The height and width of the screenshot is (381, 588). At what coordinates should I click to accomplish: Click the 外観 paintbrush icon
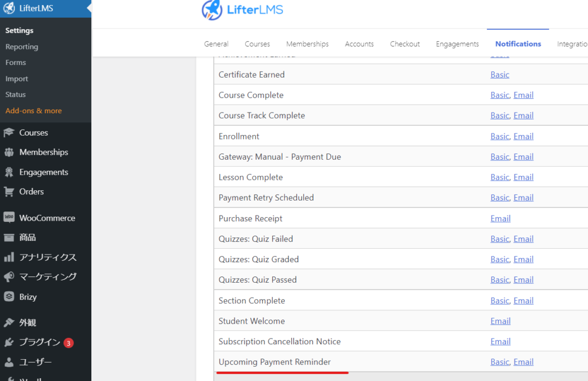pyautogui.click(x=9, y=322)
